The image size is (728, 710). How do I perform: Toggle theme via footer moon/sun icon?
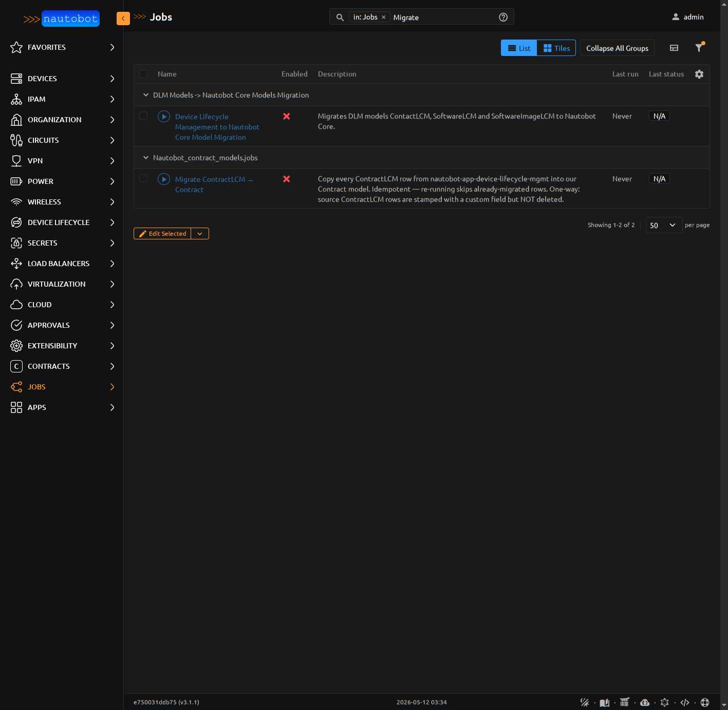(x=585, y=702)
